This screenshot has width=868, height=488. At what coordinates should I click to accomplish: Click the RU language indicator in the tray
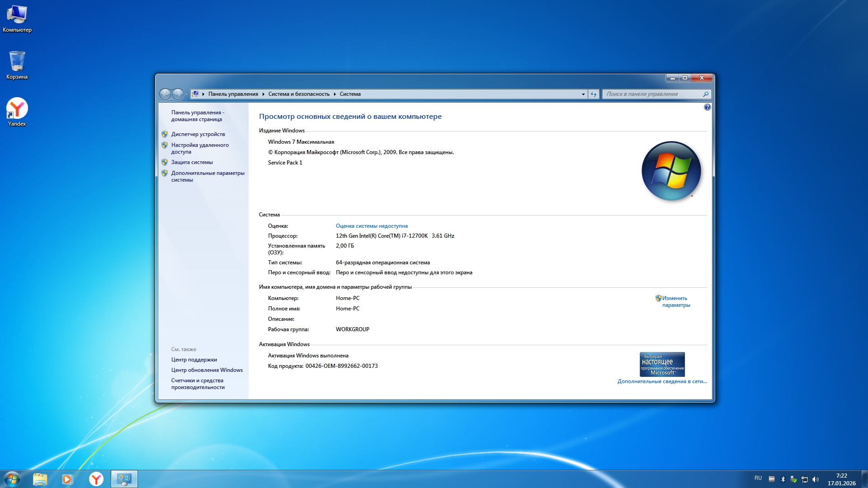click(x=758, y=478)
